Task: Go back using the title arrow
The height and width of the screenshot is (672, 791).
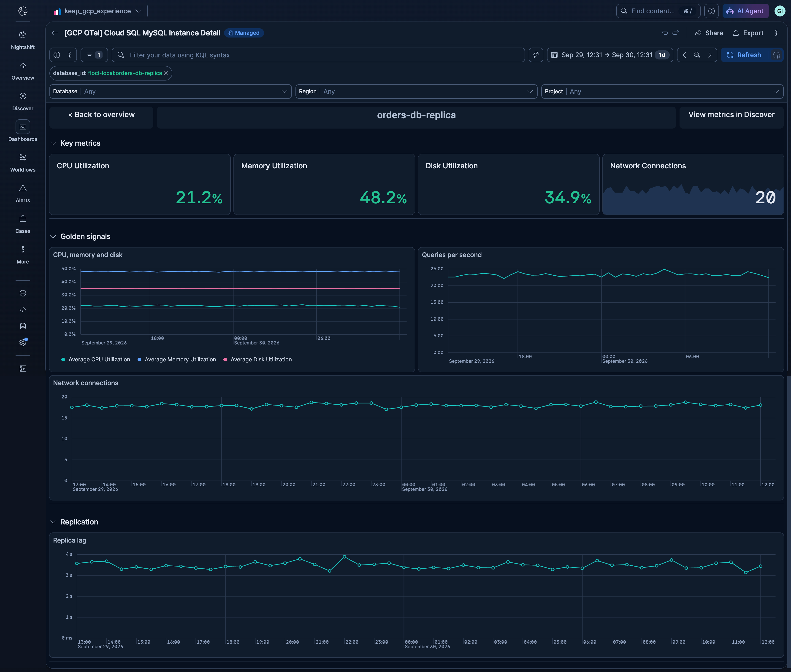Action: 55,33
